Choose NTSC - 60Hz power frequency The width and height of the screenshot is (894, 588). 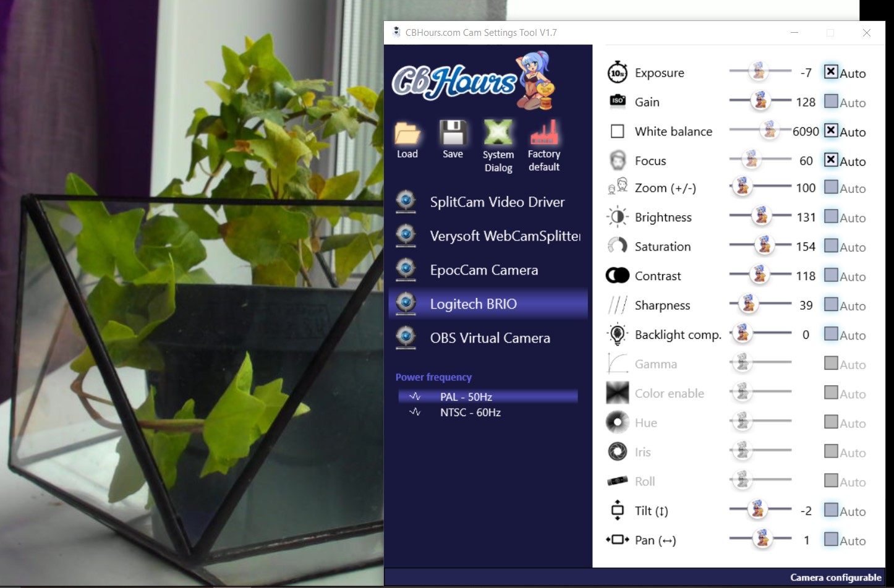pos(488,412)
